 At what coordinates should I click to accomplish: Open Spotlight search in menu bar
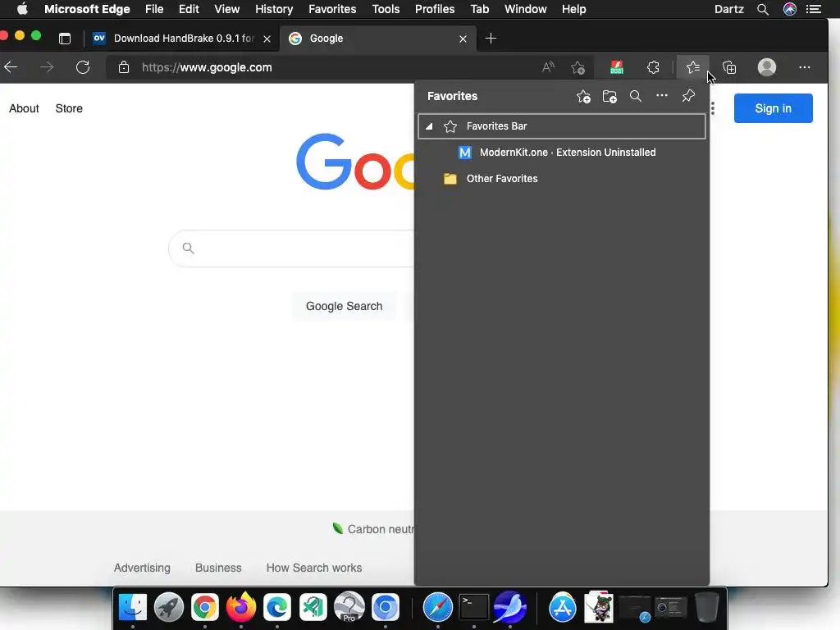point(763,9)
